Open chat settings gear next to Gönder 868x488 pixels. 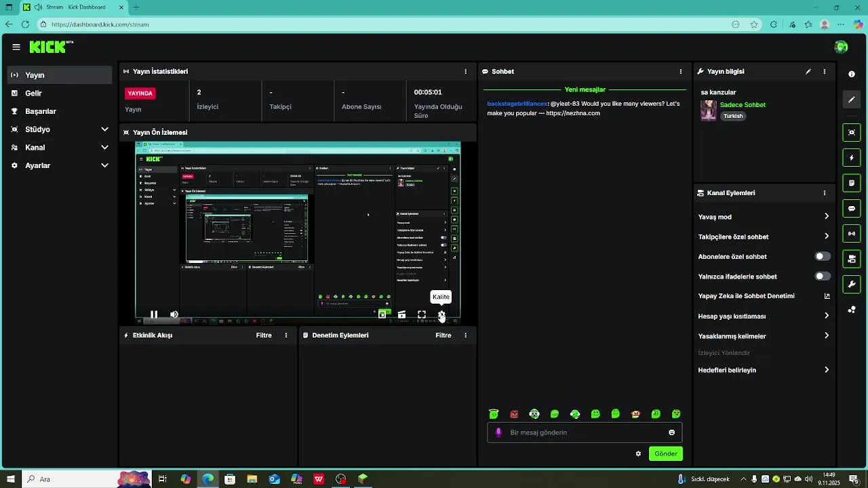pos(638,453)
